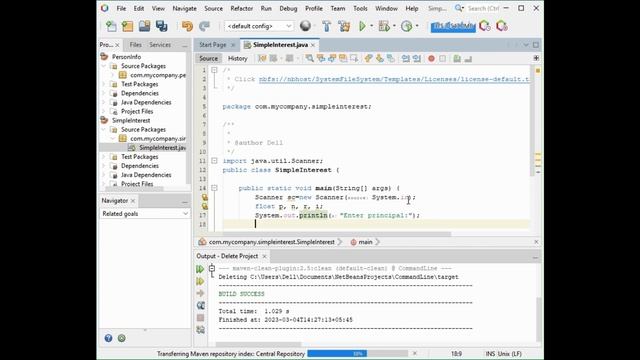Collapse the comment fold on line 1
The height and width of the screenshot is (360, 640).
[214, 70]
